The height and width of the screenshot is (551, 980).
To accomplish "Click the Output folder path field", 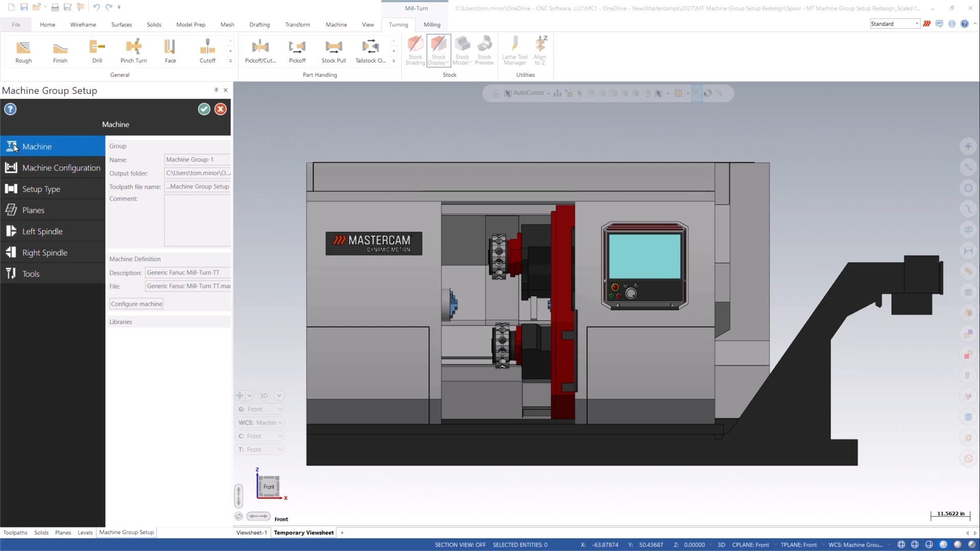I will 198,173.
